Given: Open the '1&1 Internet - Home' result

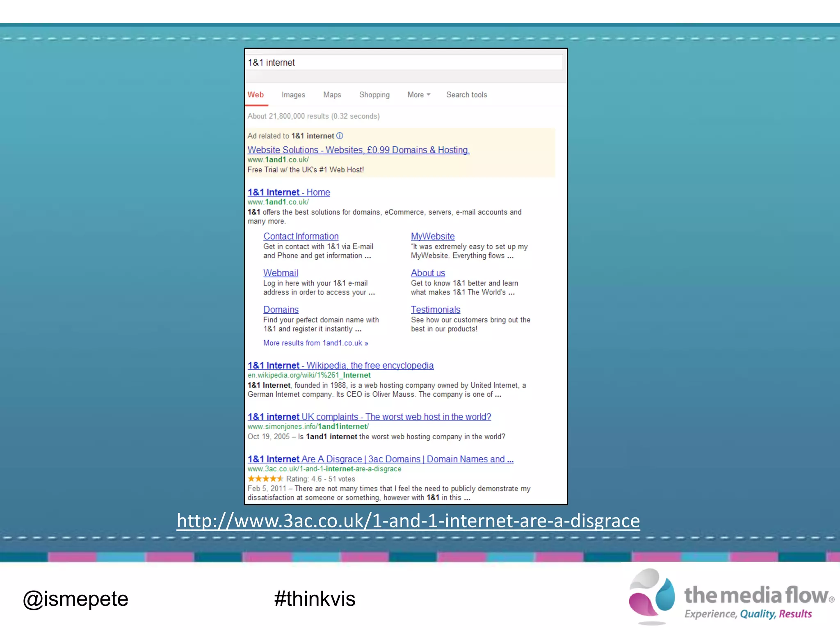Looking at the screenshot, I should (x=289, y=192).
